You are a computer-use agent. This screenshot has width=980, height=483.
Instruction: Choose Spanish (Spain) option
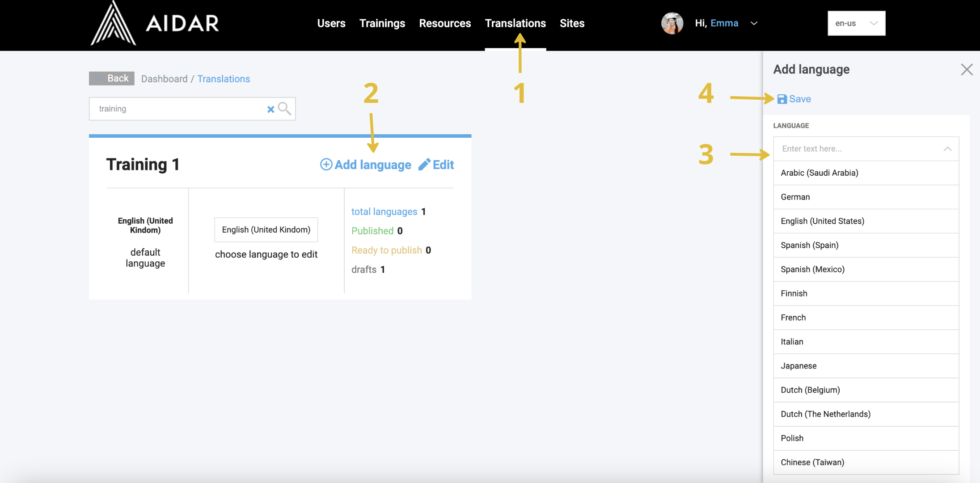(866, 246)
